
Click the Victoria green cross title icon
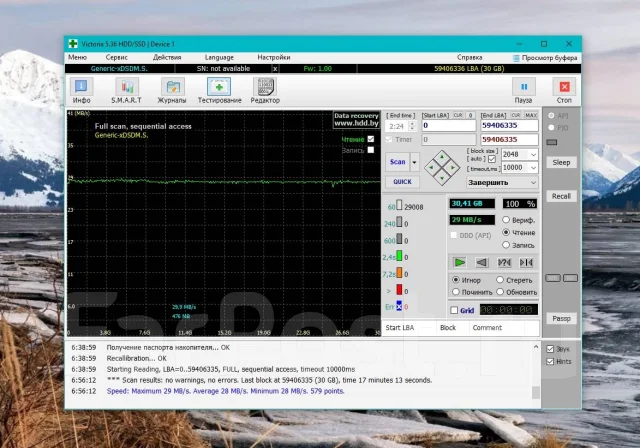(73, 44)
